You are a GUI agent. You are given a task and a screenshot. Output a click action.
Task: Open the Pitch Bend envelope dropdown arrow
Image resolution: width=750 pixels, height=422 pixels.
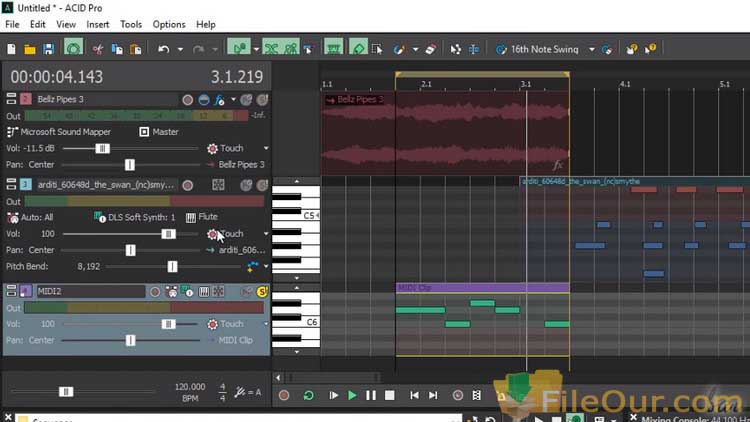pyautogui.click(x=266, y=267)
